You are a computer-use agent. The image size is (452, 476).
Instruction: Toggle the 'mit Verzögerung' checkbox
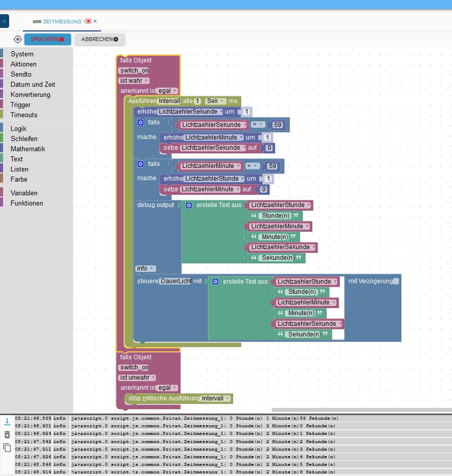click(396, 281)
